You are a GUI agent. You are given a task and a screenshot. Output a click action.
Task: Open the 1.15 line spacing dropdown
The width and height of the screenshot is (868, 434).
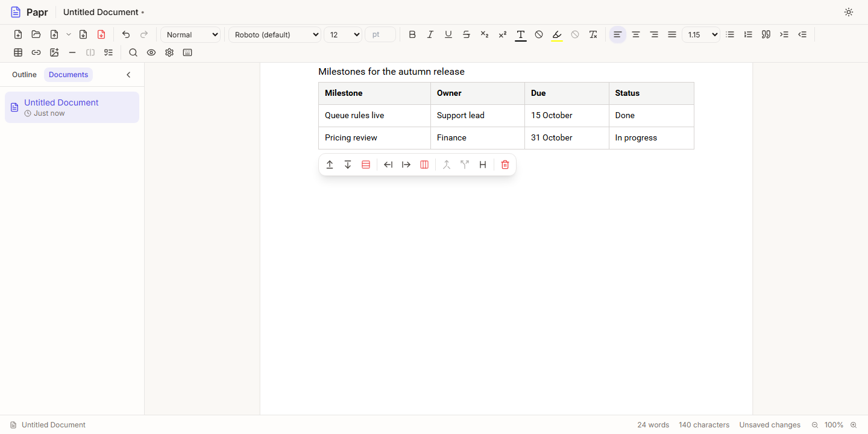[701, 34]
